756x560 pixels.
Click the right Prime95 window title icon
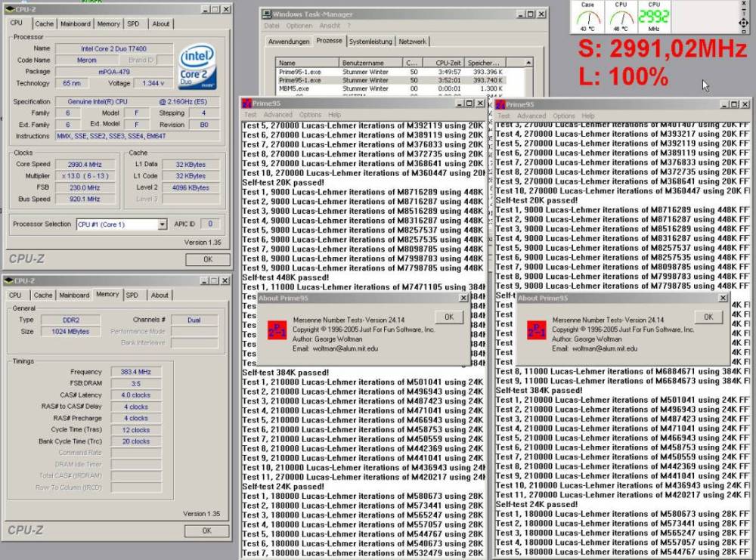pyautogui.click(x=500, y=104)
